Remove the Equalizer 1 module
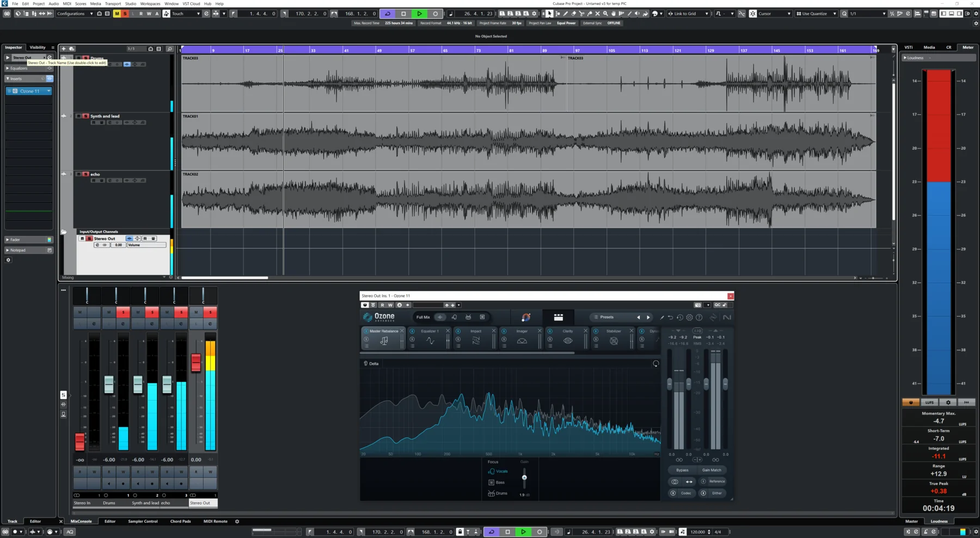The image size is (980, 538). (x=448, y=331)
